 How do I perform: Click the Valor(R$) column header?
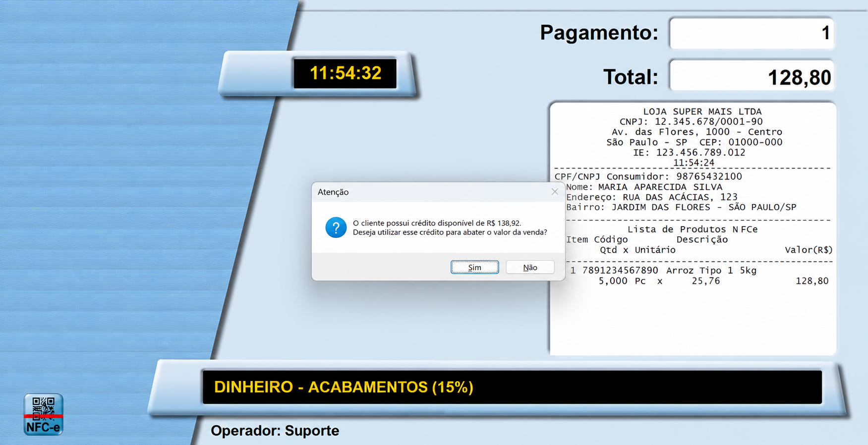click(x=809, y=250)
